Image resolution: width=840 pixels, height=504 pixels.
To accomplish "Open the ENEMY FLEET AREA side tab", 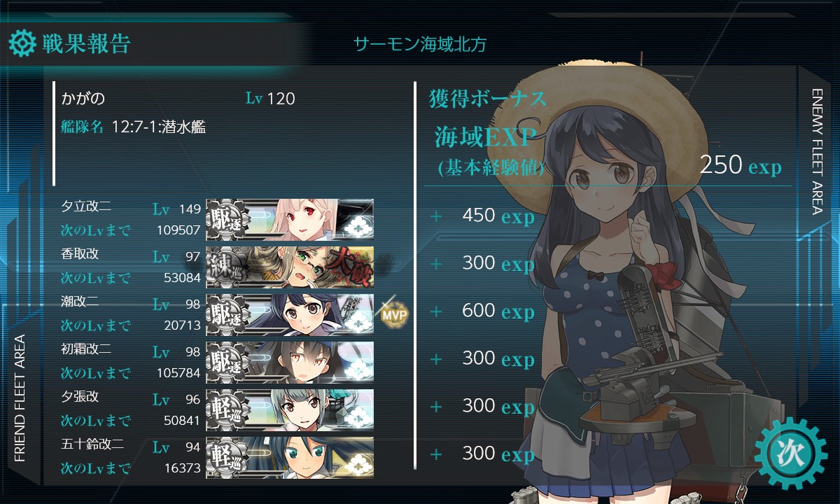I will click(816, 151).
